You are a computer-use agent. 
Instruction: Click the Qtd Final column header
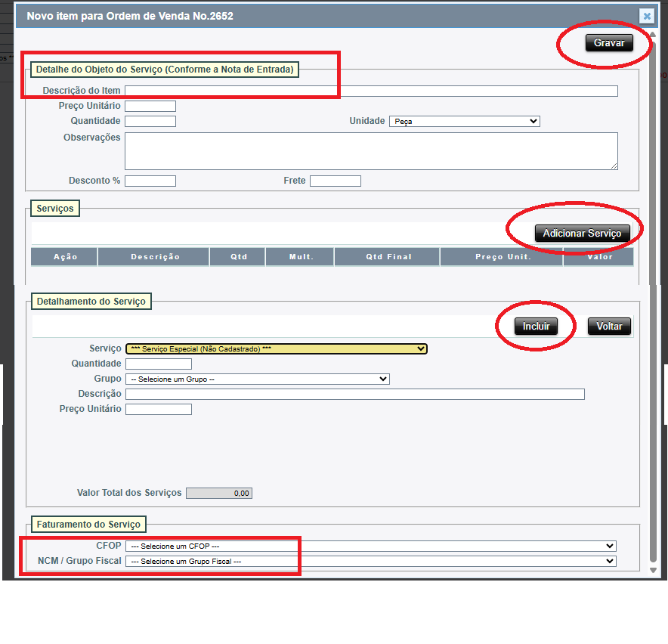pos(387,257)
